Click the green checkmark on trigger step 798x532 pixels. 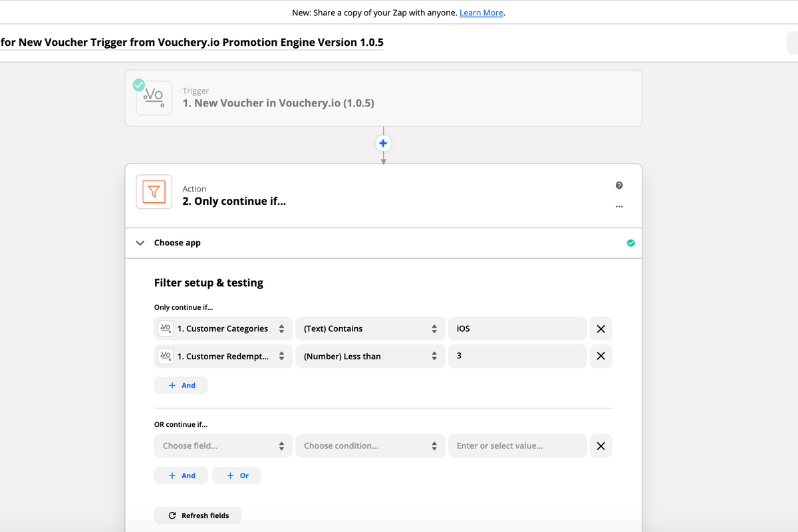139,85
